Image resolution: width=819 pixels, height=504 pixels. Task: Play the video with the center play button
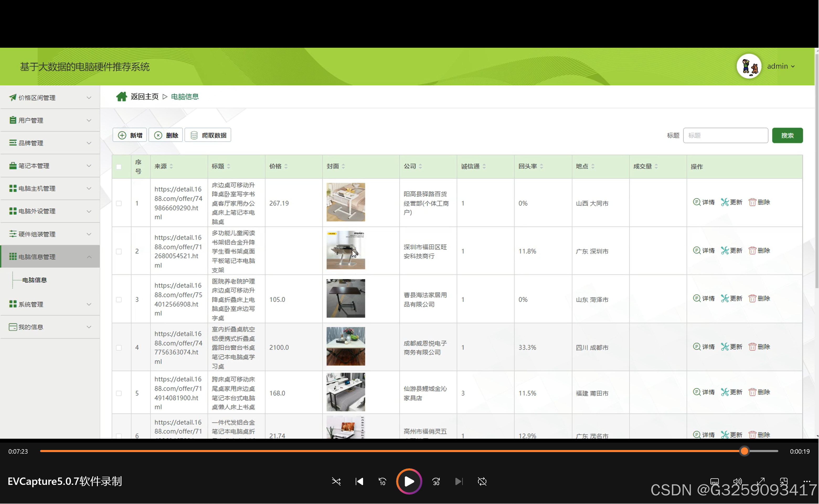tap(409, 481)
